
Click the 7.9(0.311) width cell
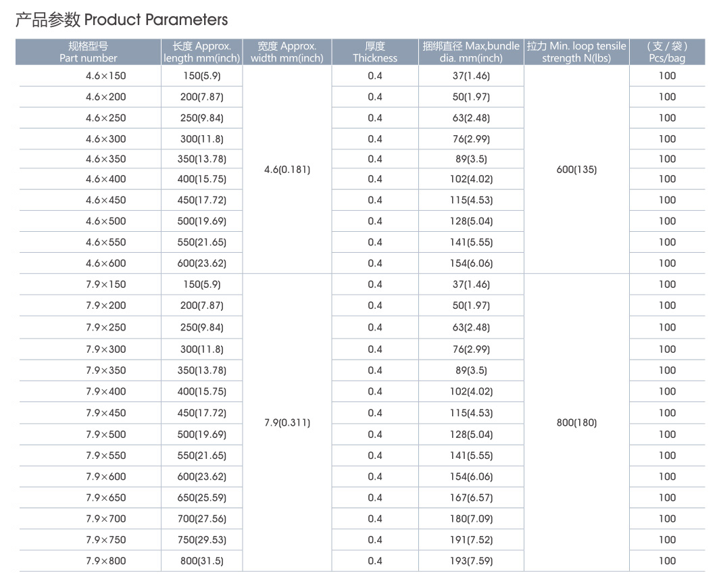point(287,423)
